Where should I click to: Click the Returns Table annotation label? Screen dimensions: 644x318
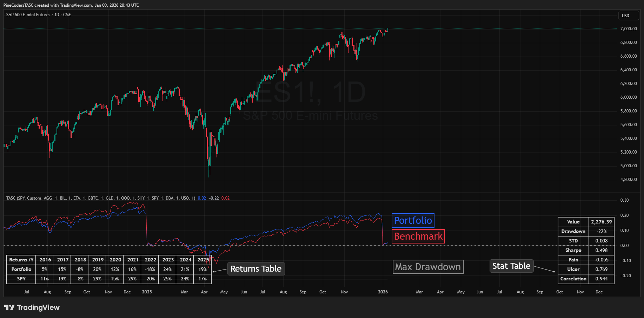coord(256,269)
